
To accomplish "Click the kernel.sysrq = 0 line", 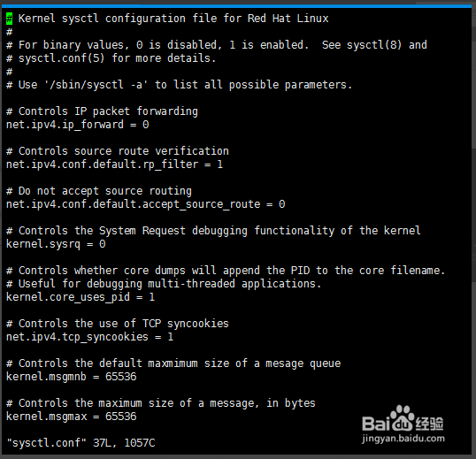I will pyautogui.click(x=56, y=244).
